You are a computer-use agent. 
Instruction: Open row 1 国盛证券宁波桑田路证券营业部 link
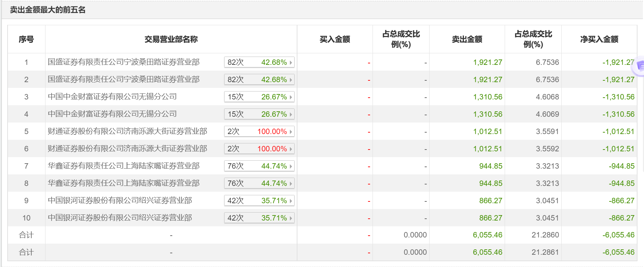click(123, 62)
